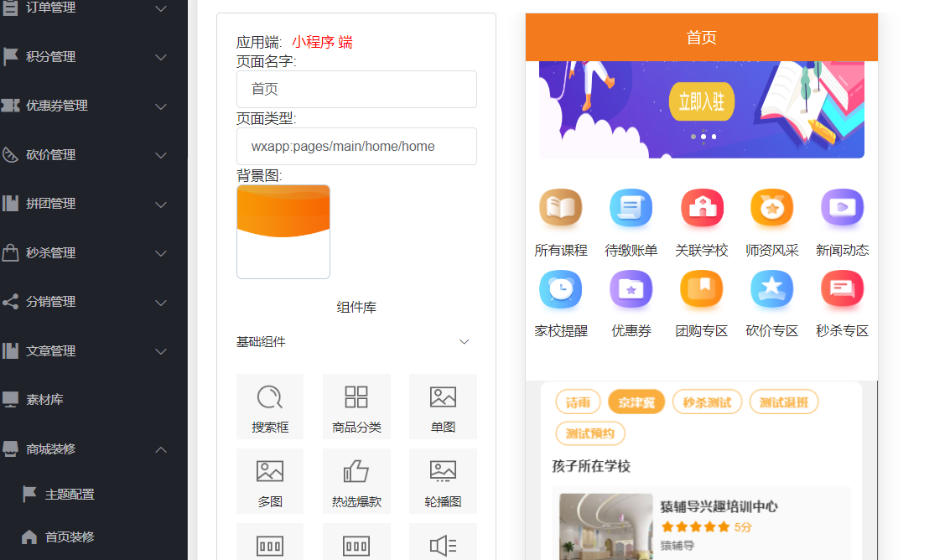Image resolution: width=950 pixels, height=560 pixels.
Task: Open 家校提醒 in phone preview
Action: point(560,303)
